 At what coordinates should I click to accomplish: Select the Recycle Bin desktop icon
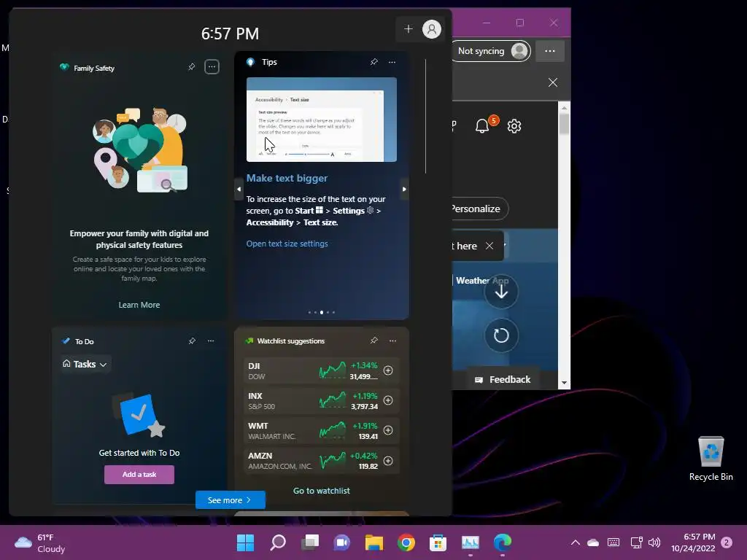point(711,459)
